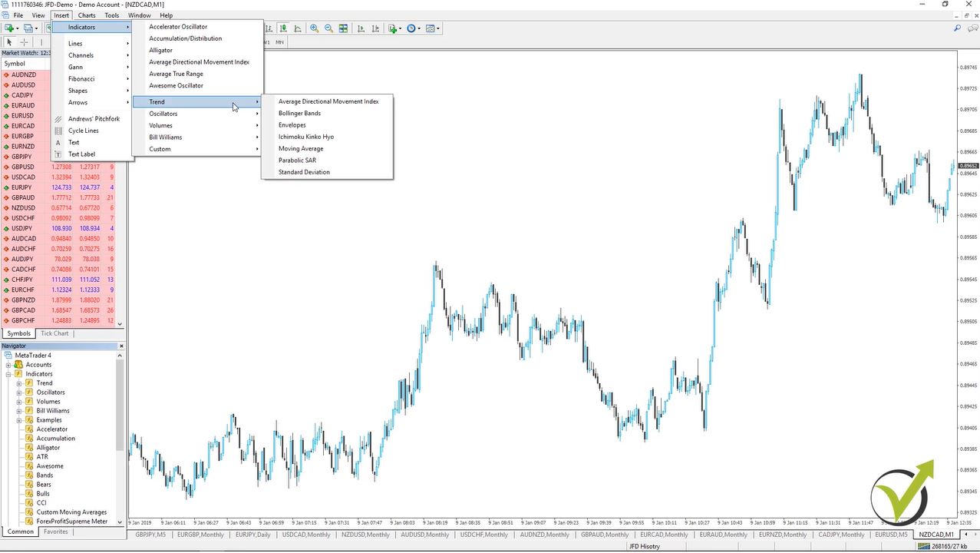The height and width of the screenshot is (553, 980).
Task: Click the Cycle Lines icon in Insert menu
Action: (58, 131)
